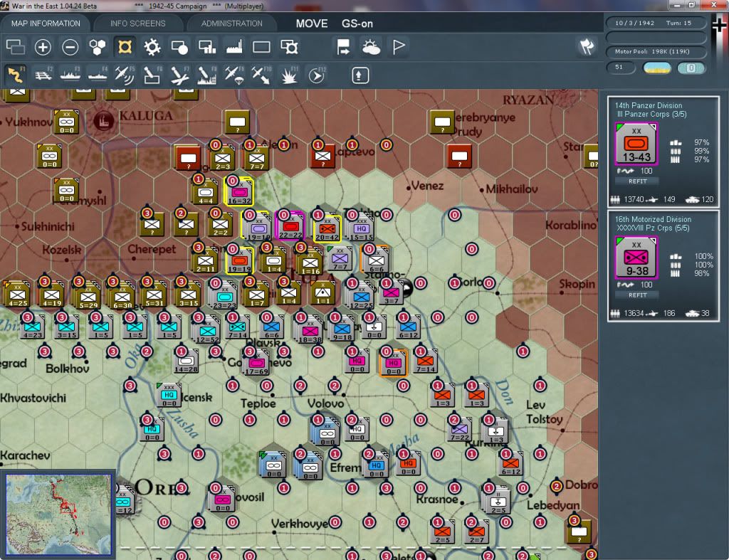Select the orange 20=42 unit counter
729x560 pixels.
coord(327,228)
